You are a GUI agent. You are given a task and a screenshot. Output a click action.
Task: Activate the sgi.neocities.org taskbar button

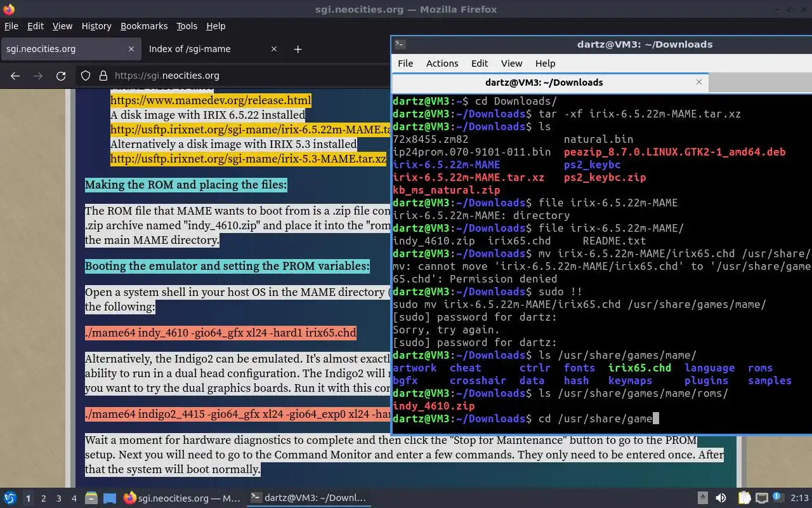(182, 498)
